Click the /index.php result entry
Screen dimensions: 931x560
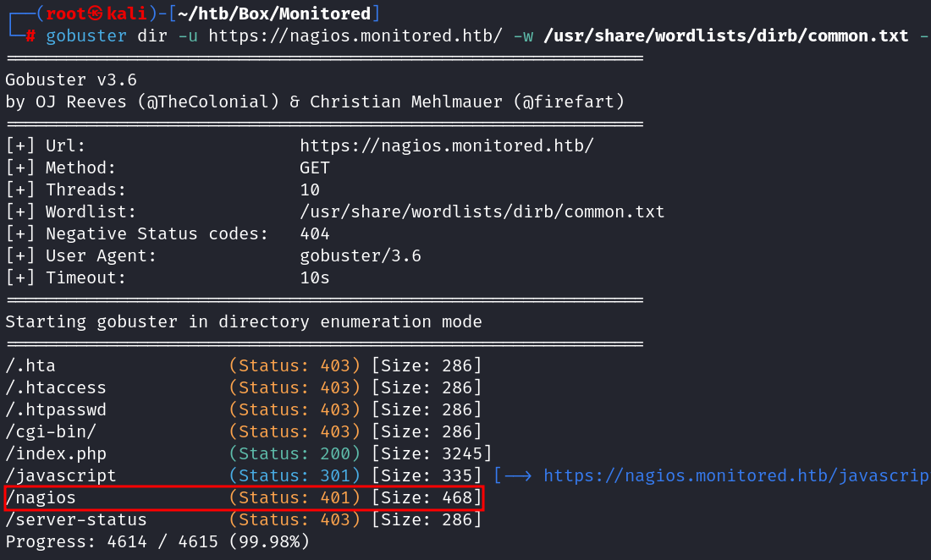point(56,454)
